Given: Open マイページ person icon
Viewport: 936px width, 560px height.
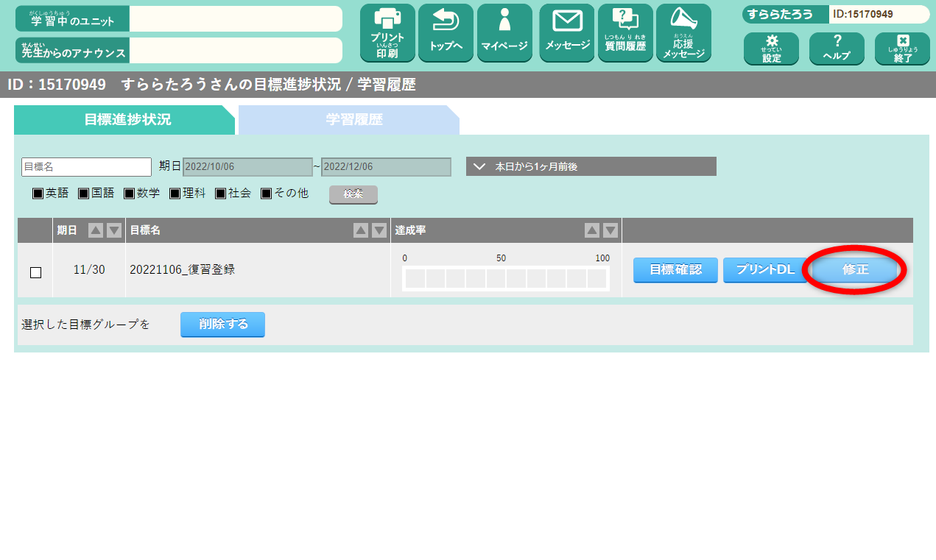Looking at the screenshot, I should (504, 32).
